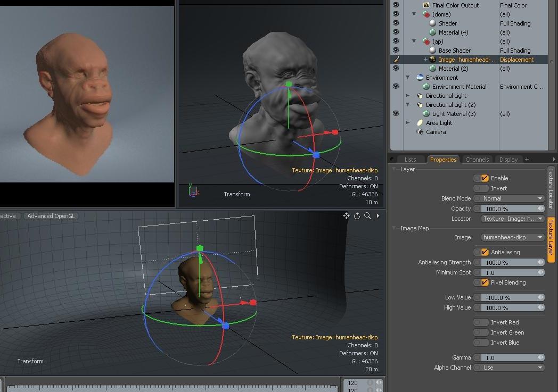Screen dimensions: 558x392
Task: Uncheck the Pixel Blending checkbox
Action: coord(485,282)
